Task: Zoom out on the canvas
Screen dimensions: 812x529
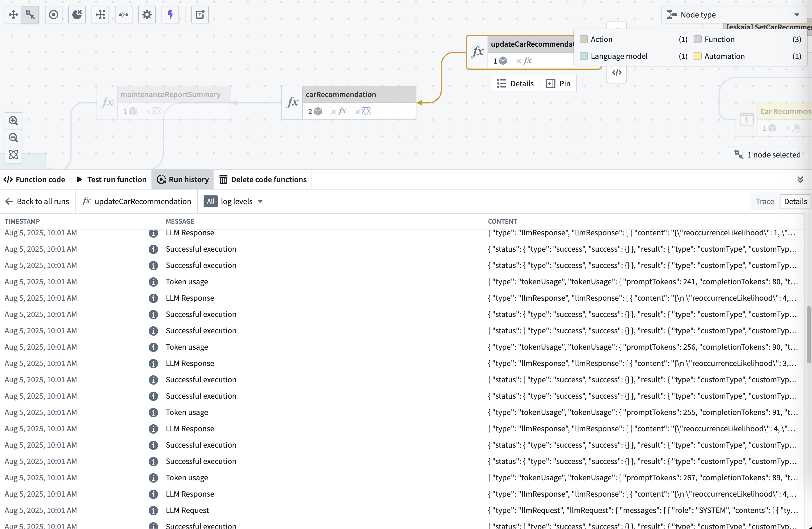Action: tap(13, 138)
